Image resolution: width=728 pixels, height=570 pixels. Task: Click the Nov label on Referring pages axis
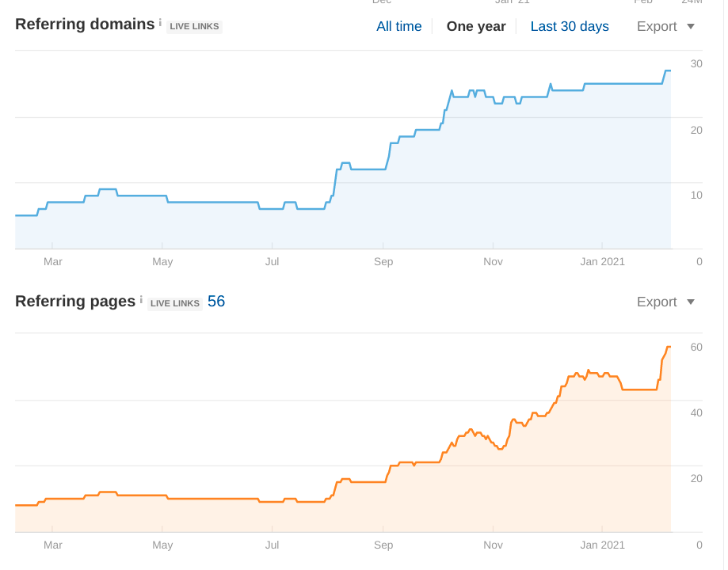[x=493, y=545]
